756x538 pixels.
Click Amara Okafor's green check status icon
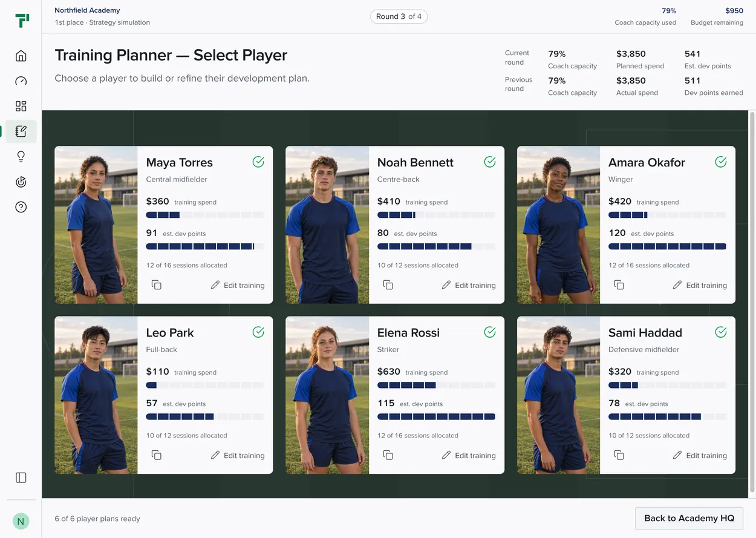click(721, 162)
